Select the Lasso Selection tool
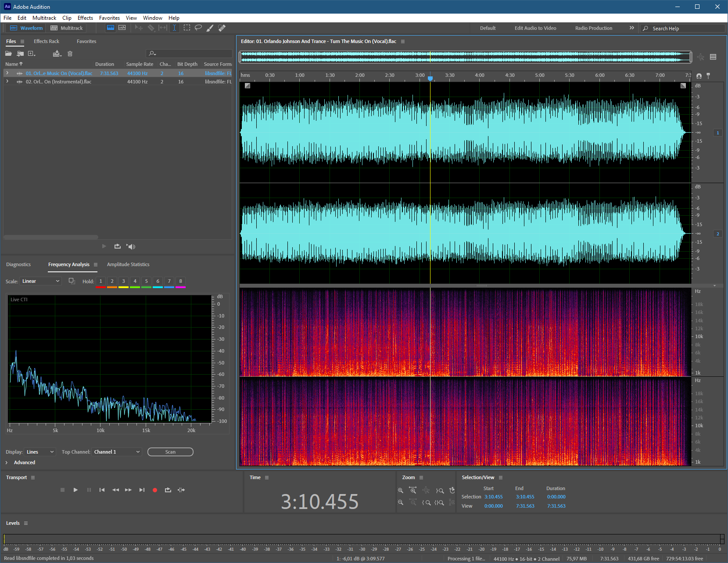 [198, 28]
